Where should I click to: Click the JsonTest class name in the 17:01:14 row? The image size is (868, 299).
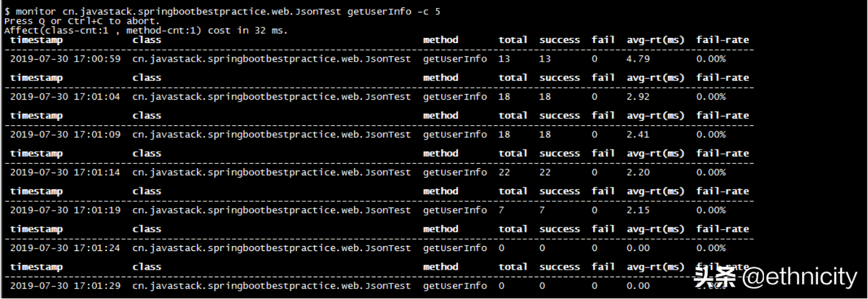coord(272,173)
